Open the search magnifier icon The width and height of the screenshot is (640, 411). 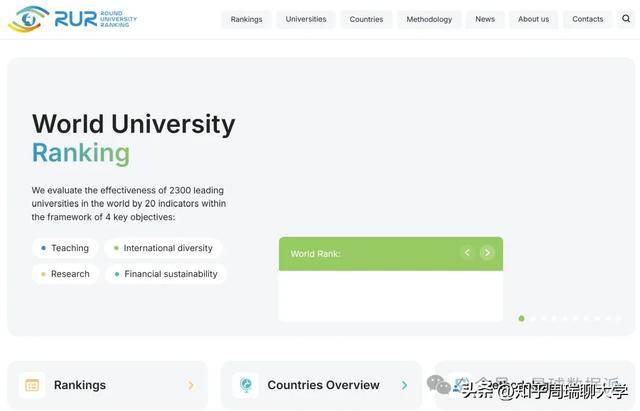coord(626,18)
